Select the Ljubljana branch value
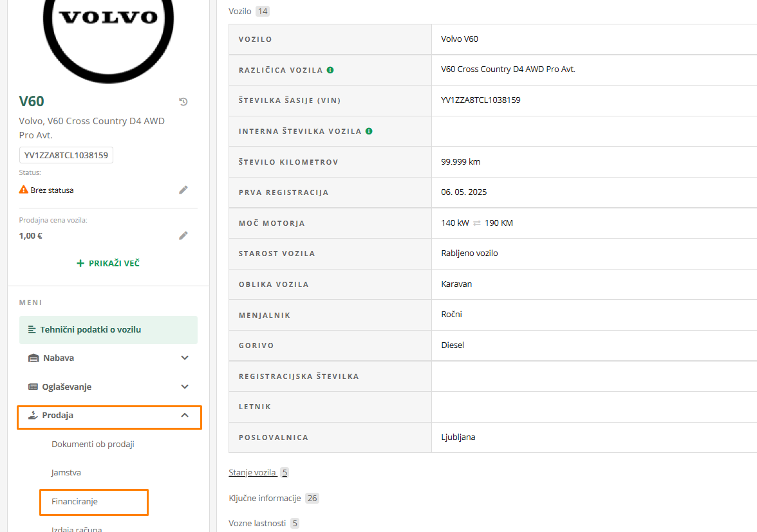Image resolution: width=757 pixels, height=532 pixels. point(458,437)
